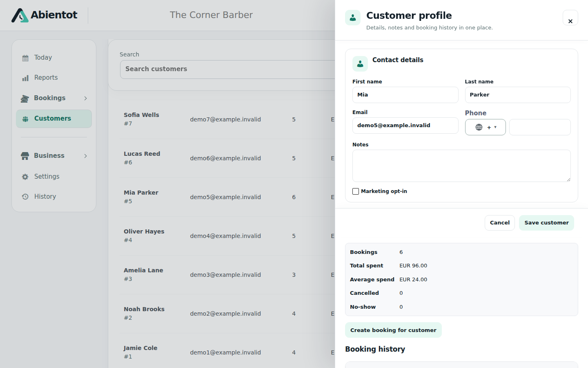Click the Cancel button

500,223
